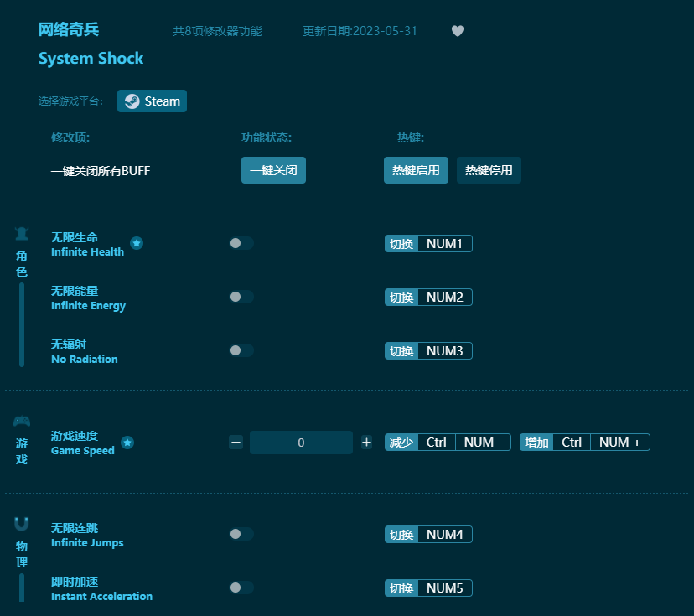Click the game speed value field
Viewport: 694px width, 616px height.
[x=301, y=443]
